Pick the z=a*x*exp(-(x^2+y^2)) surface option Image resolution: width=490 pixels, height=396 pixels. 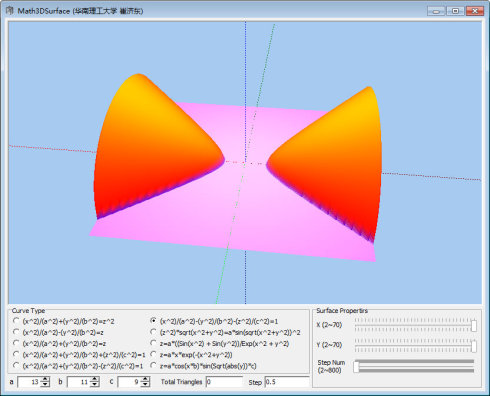191,355
